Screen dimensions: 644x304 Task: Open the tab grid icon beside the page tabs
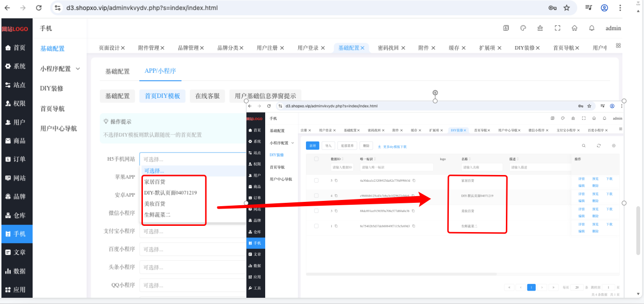[618, 46]
